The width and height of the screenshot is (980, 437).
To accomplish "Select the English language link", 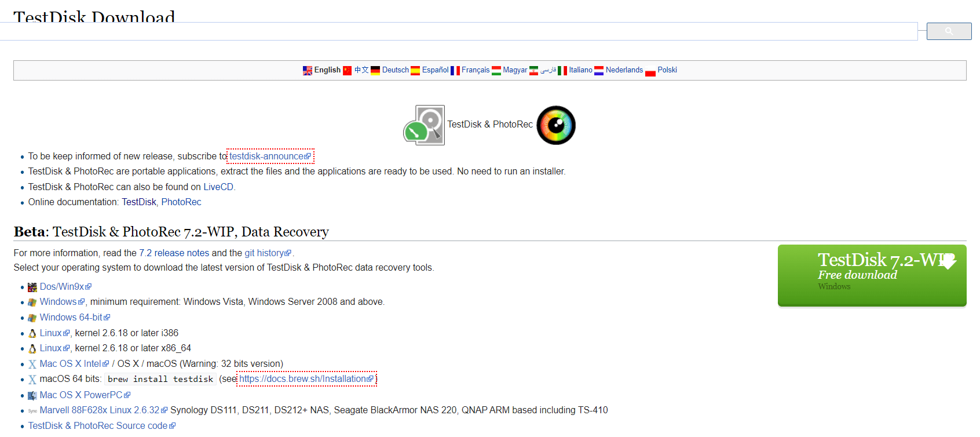I will tap(327, 70).
